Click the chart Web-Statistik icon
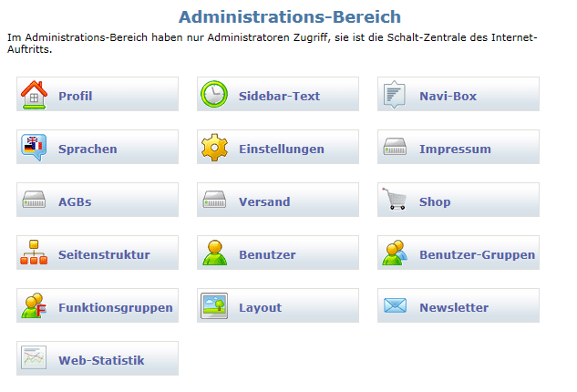Image resolution: width=577 pixels, height=392 pixels. point(34,357)
